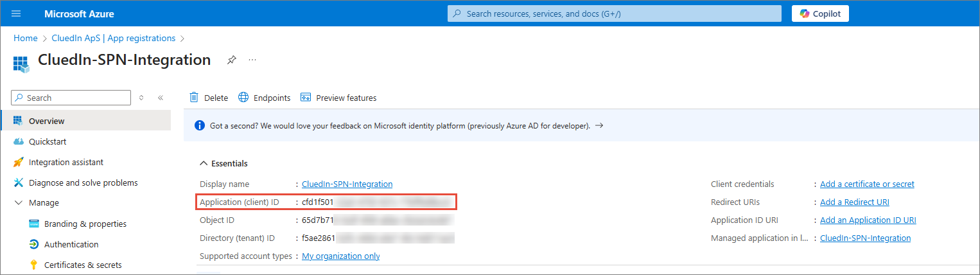Click the Endpoints globe icon
The image size is (980, 275).
pos(243,98)
